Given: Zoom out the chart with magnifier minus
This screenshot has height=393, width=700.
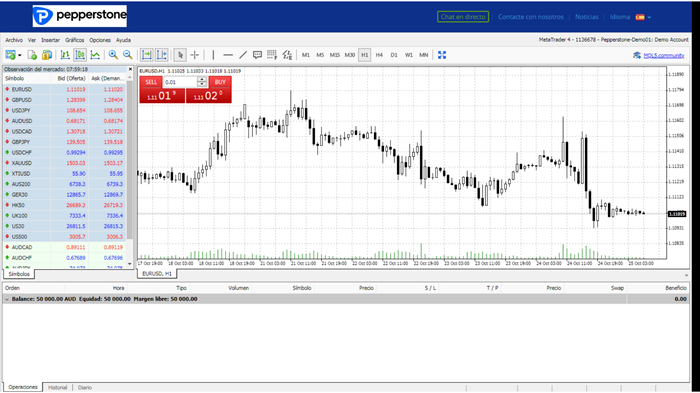Looking at the screenshot, I should click(x=128, y=55).
